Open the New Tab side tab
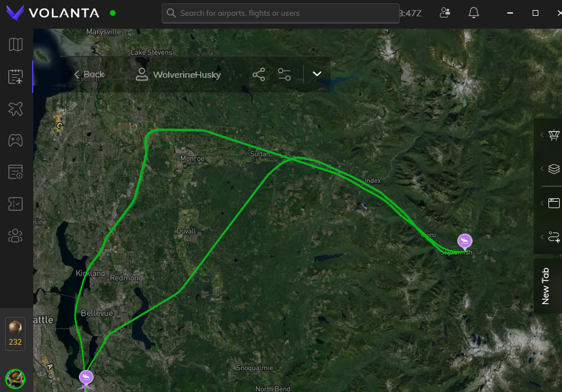This screenshot has width=562, height=392. click(x=546, y=286)
